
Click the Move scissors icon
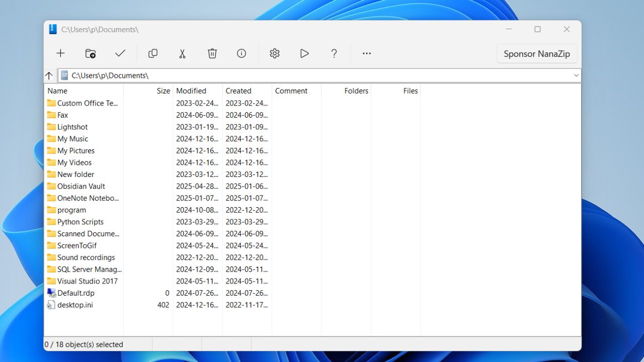coord(182,53)
